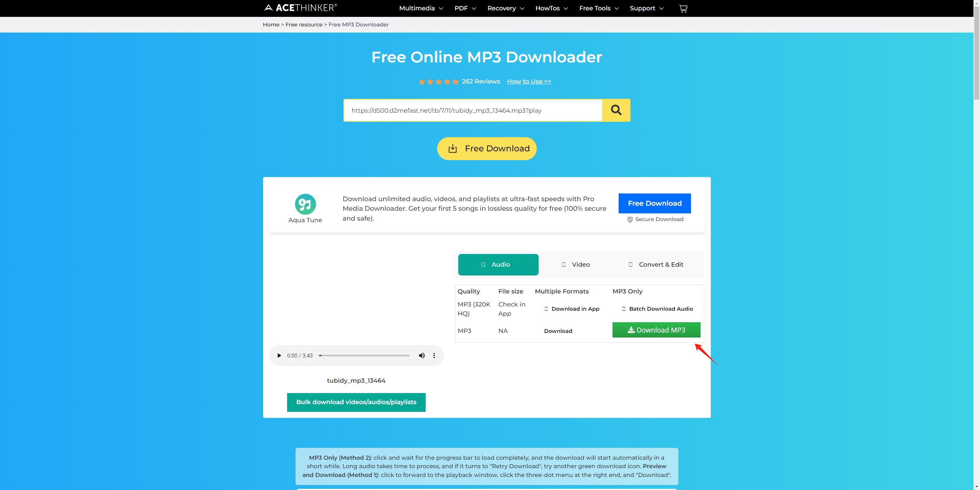The image size is (980, 490).
Task: Expand the Support dropdown menu
Action: (x=647, y=8)
